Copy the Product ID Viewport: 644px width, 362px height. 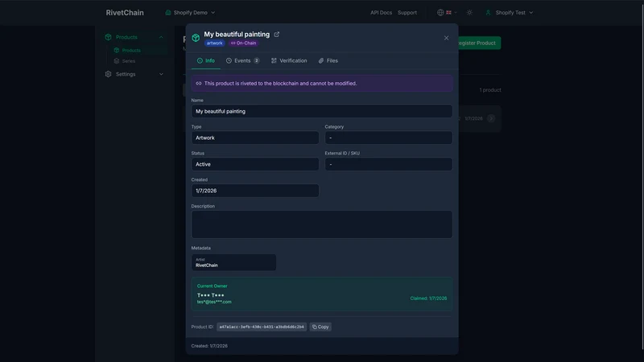tap(320, 327)
